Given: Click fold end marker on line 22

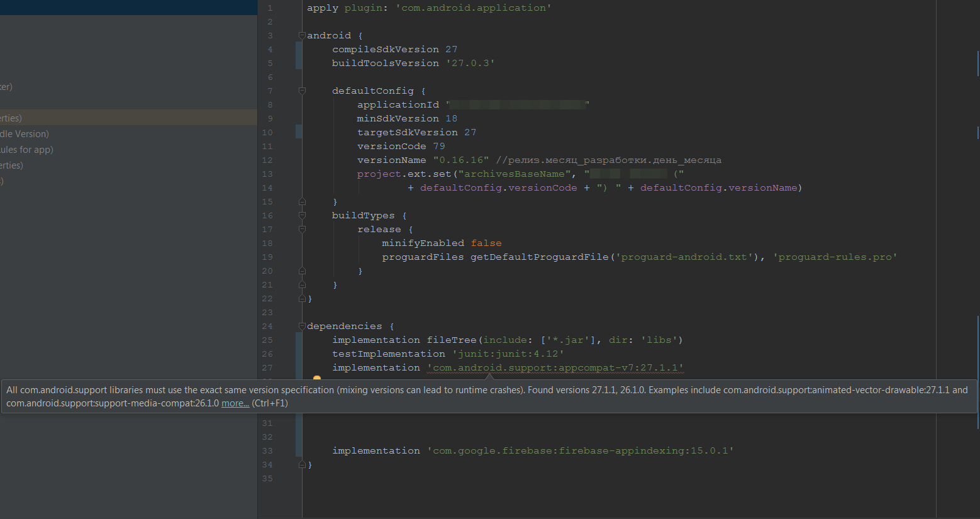Looking at the screenshot, I should (x=302, y=299).
